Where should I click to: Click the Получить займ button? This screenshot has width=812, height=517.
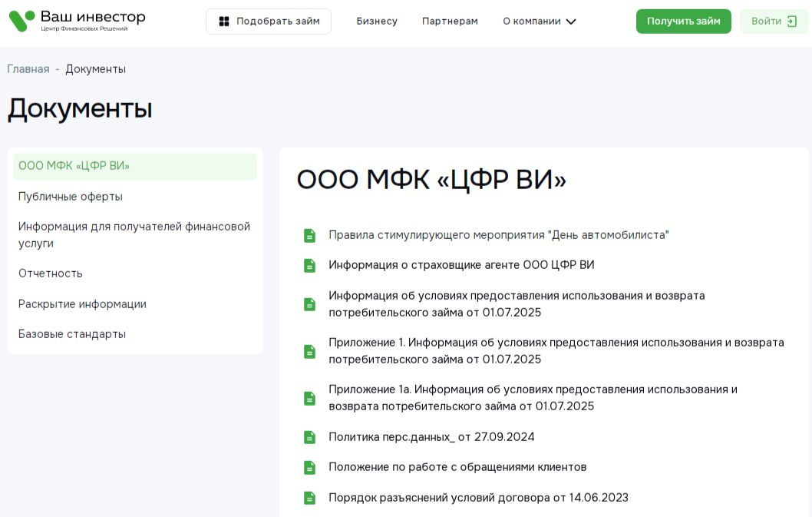[x=683, y=21]
